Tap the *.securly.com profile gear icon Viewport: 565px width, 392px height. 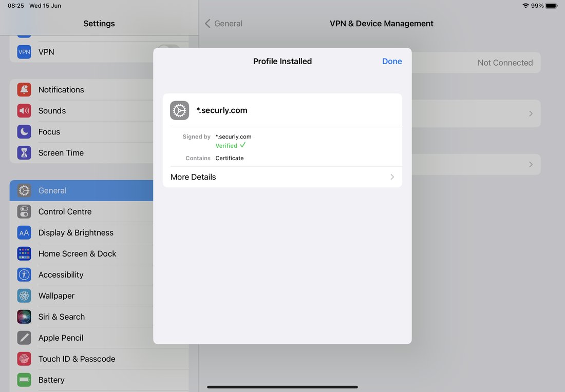[x=179, y=110]
